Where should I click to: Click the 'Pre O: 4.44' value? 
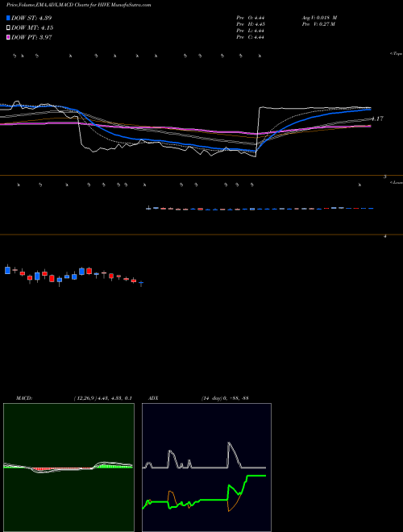(251, 18)
